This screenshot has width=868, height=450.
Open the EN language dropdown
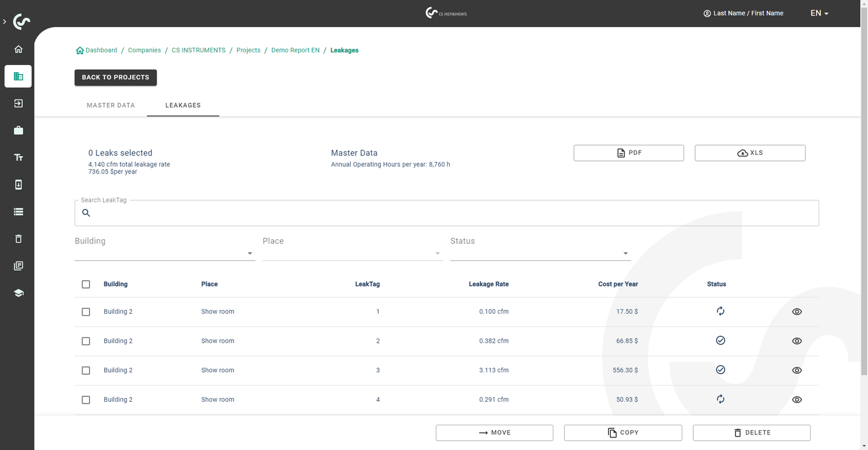coord(819,13)
